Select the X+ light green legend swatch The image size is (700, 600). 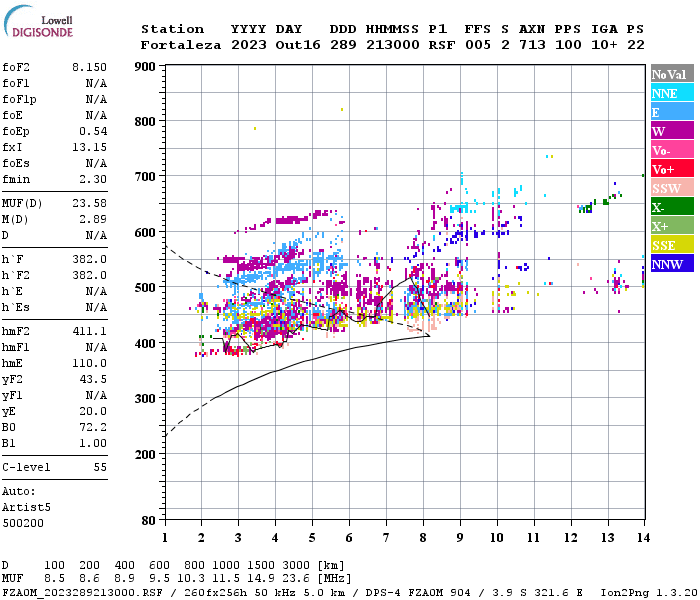672,226
